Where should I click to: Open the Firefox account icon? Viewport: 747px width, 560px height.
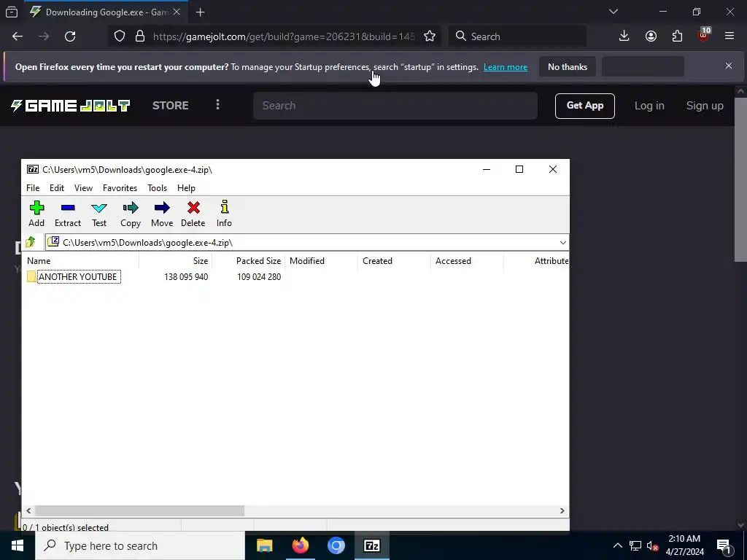pos(651,36)
